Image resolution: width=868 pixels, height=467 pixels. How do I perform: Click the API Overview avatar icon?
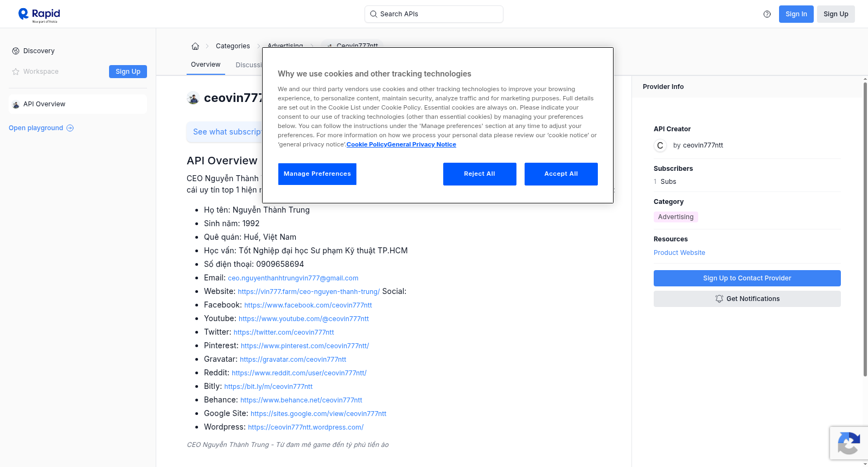click(x=16, y=104)
